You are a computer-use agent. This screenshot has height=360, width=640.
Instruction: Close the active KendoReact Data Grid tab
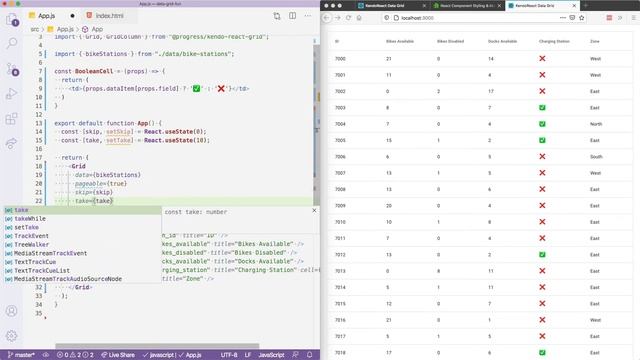click(574, 6)
